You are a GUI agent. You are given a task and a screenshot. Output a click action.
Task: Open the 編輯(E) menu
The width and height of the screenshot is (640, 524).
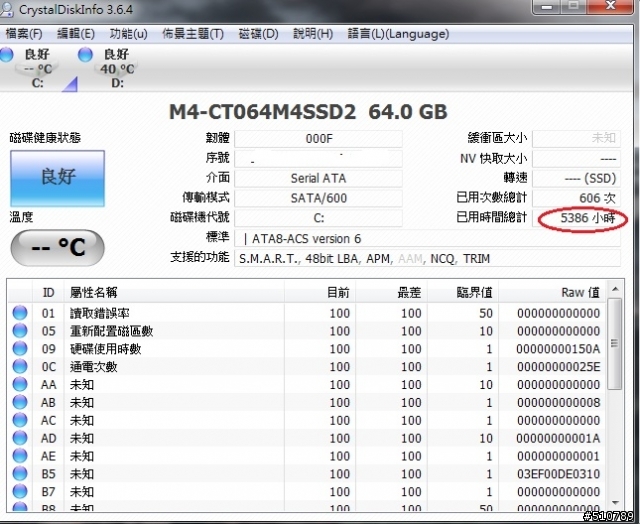[76, 34]
